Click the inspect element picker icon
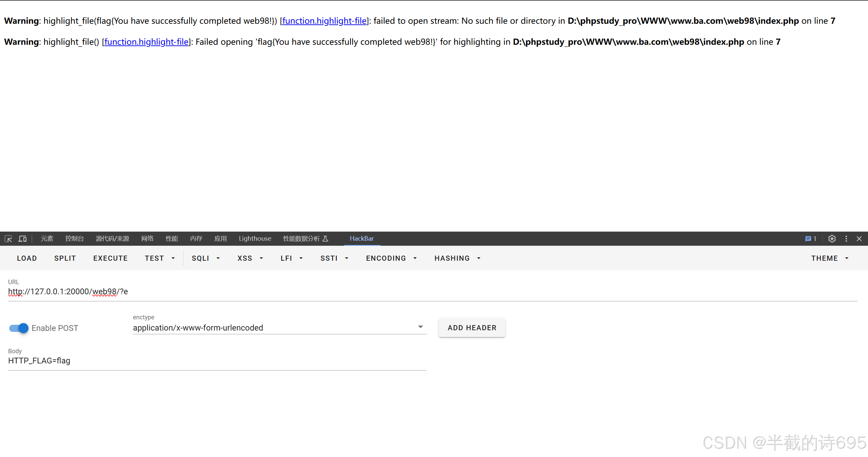Image resolution: width=868 pixels, height=457 pixels. point(8,239)
